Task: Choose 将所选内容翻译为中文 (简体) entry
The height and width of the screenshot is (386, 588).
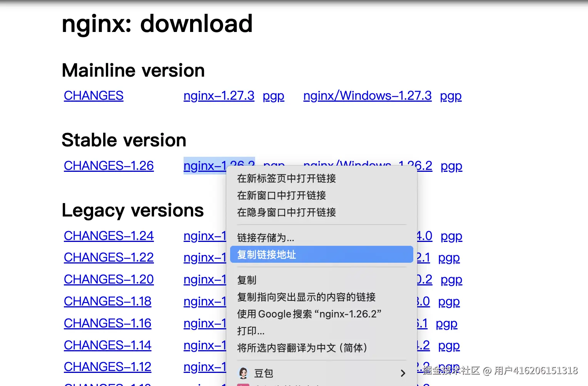Action: [x=322, y=348]
